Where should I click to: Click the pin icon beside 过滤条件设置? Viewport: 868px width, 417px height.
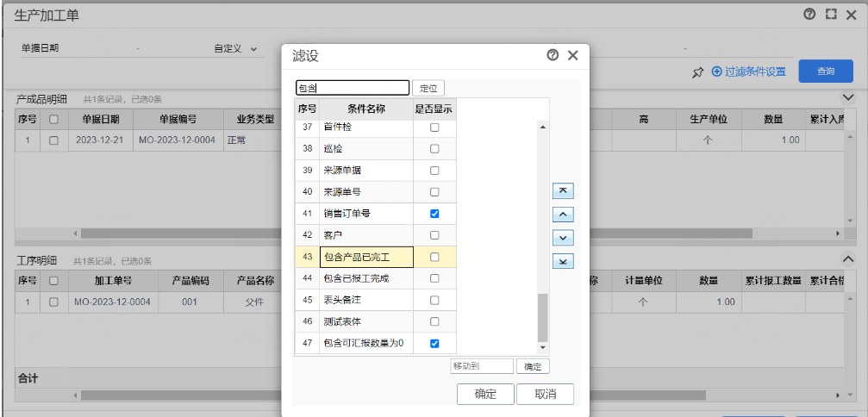698,72
